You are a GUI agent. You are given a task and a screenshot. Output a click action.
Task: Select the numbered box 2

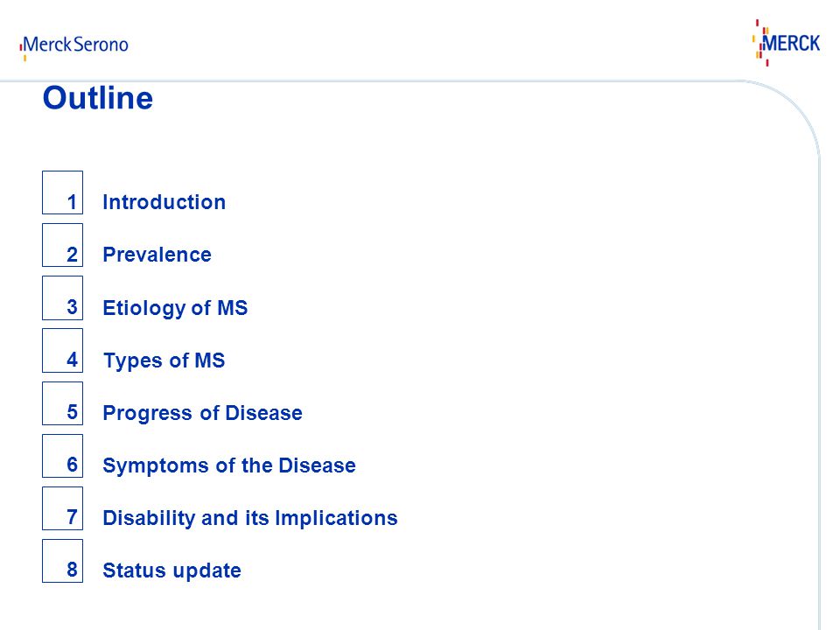[x=63, y=245]
